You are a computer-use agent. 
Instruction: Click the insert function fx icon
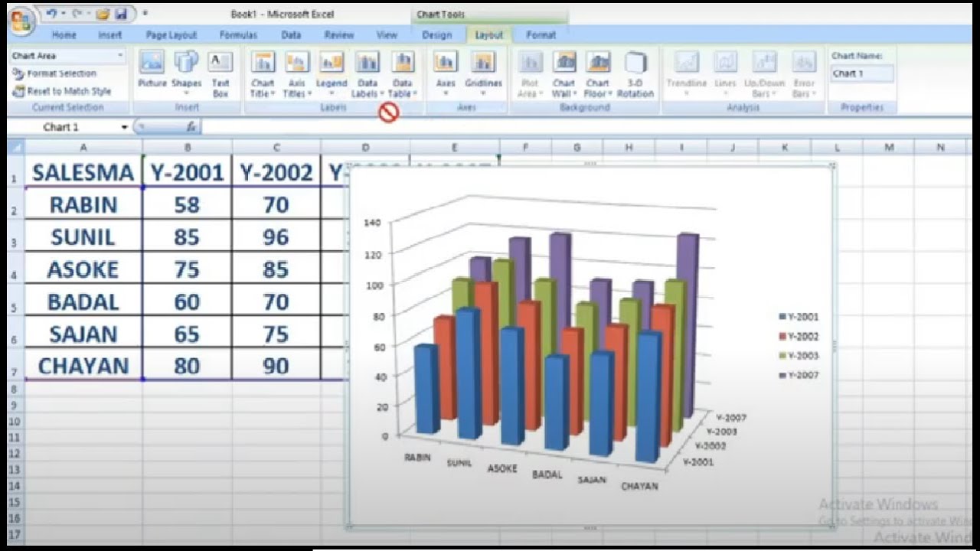click(x=191, y=127)
